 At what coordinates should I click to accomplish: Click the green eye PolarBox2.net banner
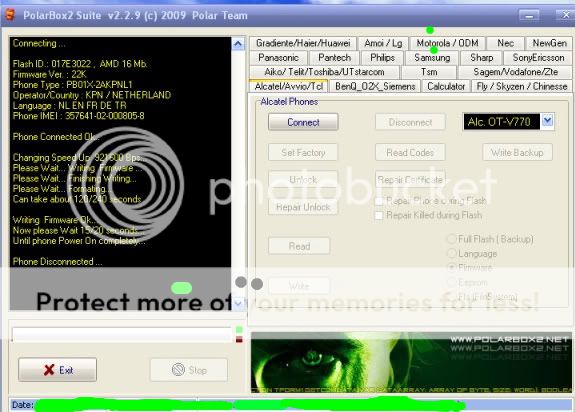(x=411, y=363)
